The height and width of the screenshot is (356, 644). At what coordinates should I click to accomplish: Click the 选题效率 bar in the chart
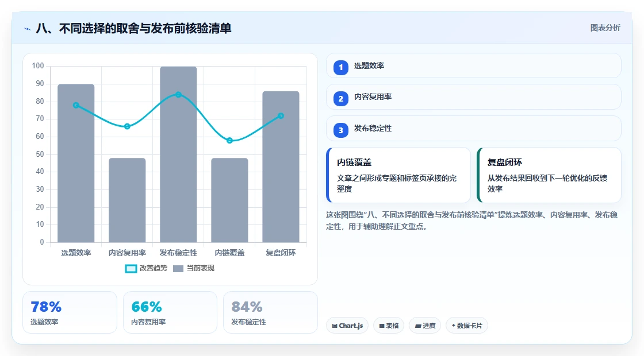(x=76, y=163)
